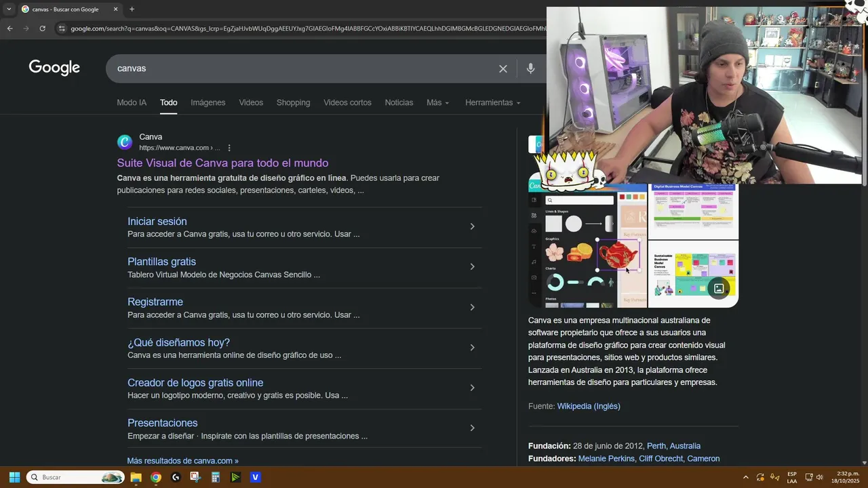Image resolution: width=868 pixels, height=488 pixels.
Task: Open the Australia link in Fundación
Action: 685,446
